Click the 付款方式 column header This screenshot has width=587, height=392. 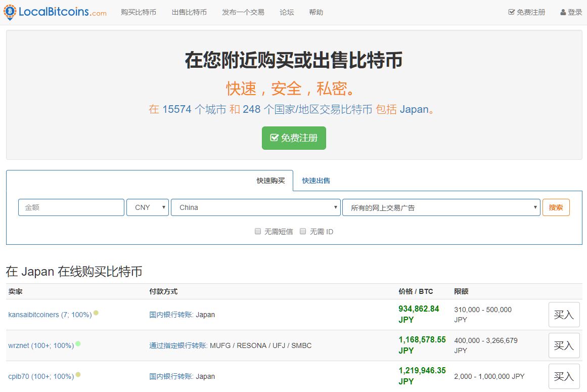tap(163, 291)
